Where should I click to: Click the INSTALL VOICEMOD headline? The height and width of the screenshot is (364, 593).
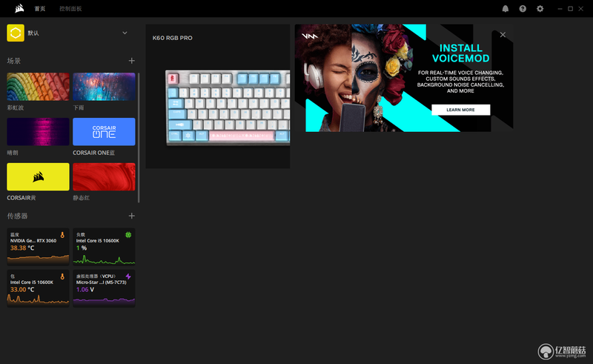[x=460, y=53]
